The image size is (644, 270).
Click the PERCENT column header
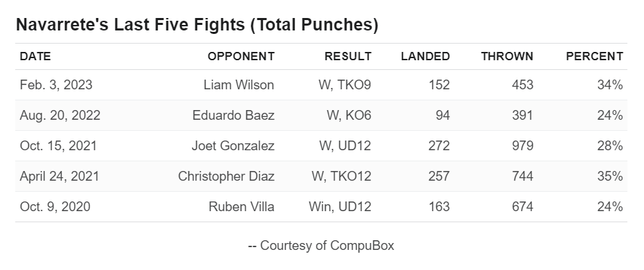[x=594, y=56]
